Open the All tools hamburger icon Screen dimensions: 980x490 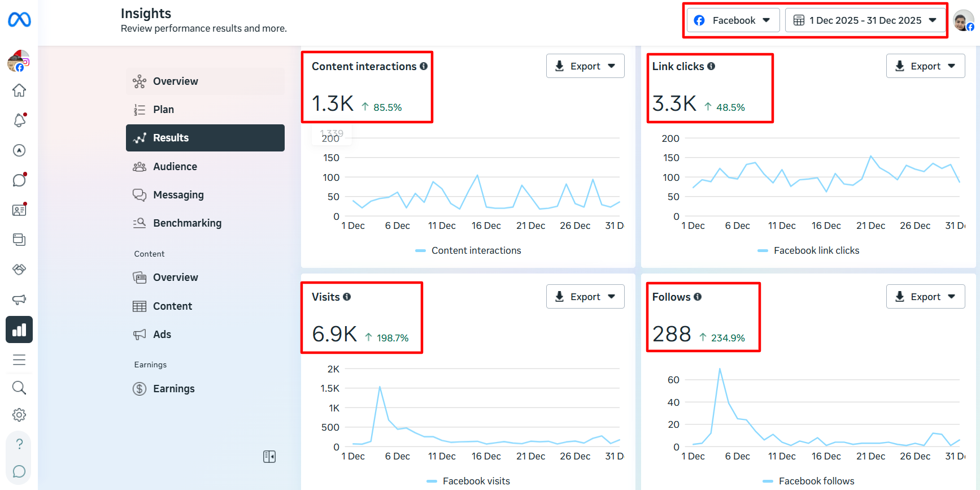pos(19,359)
